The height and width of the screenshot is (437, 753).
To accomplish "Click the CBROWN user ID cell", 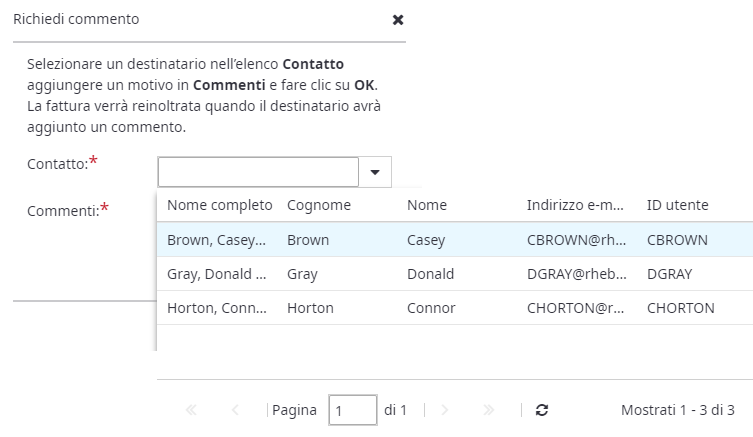I will (x=678, y=240).
